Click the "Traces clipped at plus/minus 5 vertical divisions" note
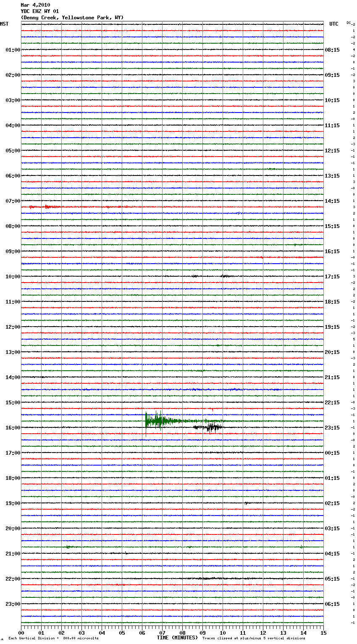The width and height of the screenshot is (357, 644). [x=254, y=639]
